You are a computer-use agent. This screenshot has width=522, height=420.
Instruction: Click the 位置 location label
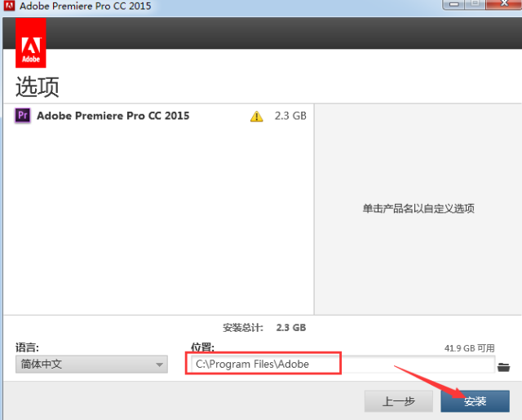coord(202,347)
